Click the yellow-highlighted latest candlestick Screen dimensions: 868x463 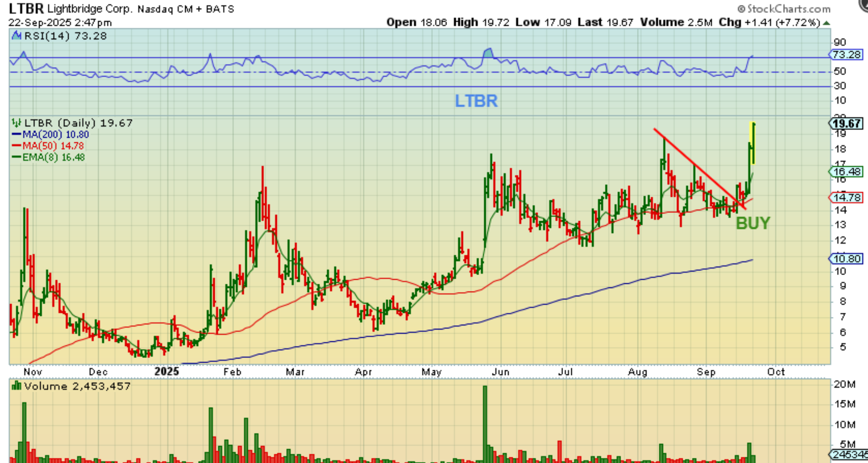pyautogui.click(x=753, y=143)
